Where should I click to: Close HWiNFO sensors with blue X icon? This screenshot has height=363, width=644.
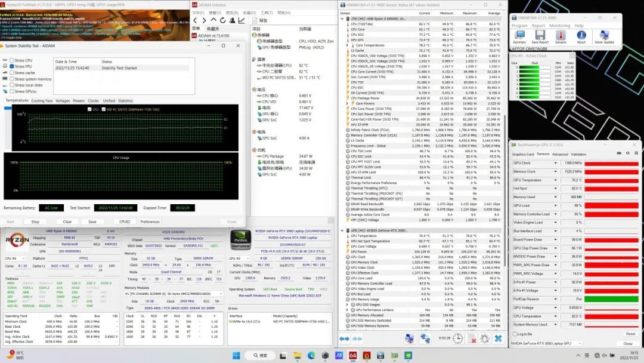pyautogui.click(x=498, y=339)
